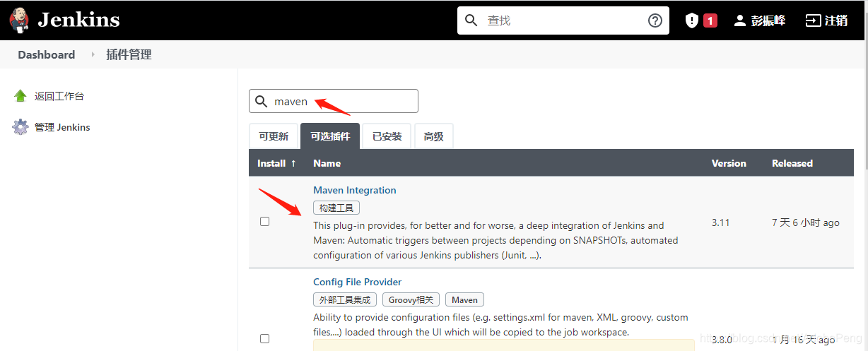
Task: Check the Config File Provider install checkbox
Action: (x=264, y=338)
